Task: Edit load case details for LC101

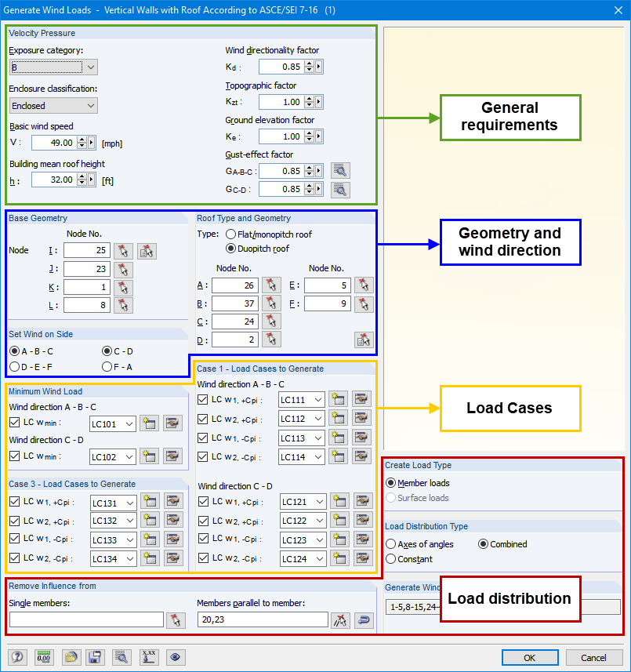Action: pos(173,423)
